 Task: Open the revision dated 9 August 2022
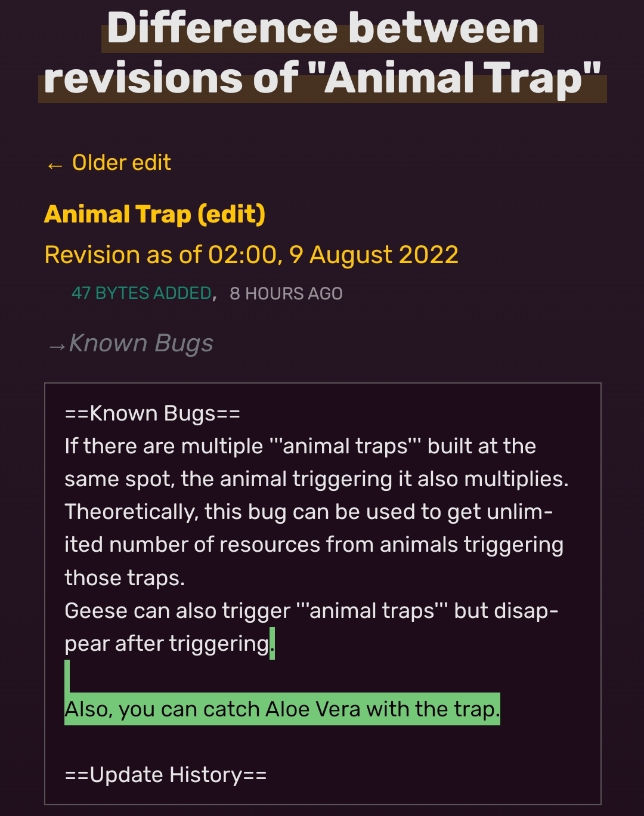(x=250, y=254)
